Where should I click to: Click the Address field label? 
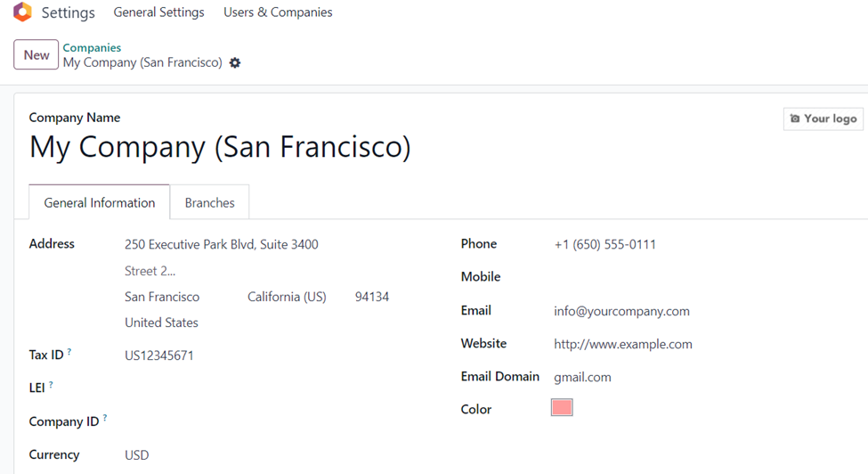pyautogui.click(x=52, y=243)
